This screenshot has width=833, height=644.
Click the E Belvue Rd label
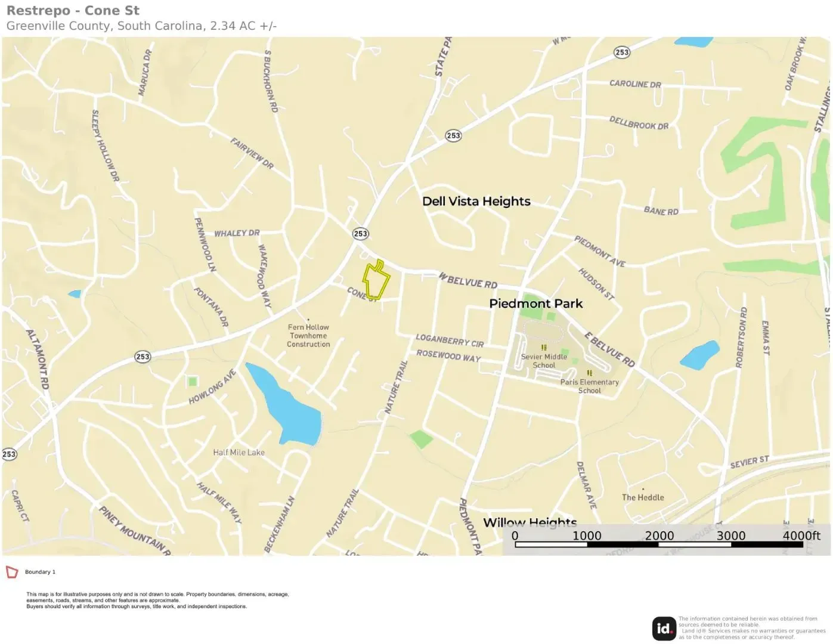tap(609, 349)
